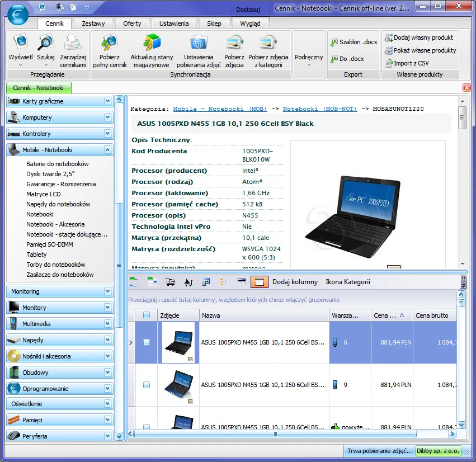This screenshot has width=476, height=462.
Task: Click the Ikona Kategorii button
Action: tap(348, 282)
